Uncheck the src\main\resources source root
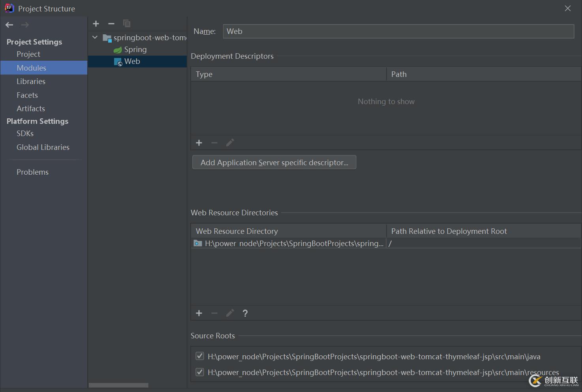The width and height of the screenshot is (582, 392). (x=200, y=372)
